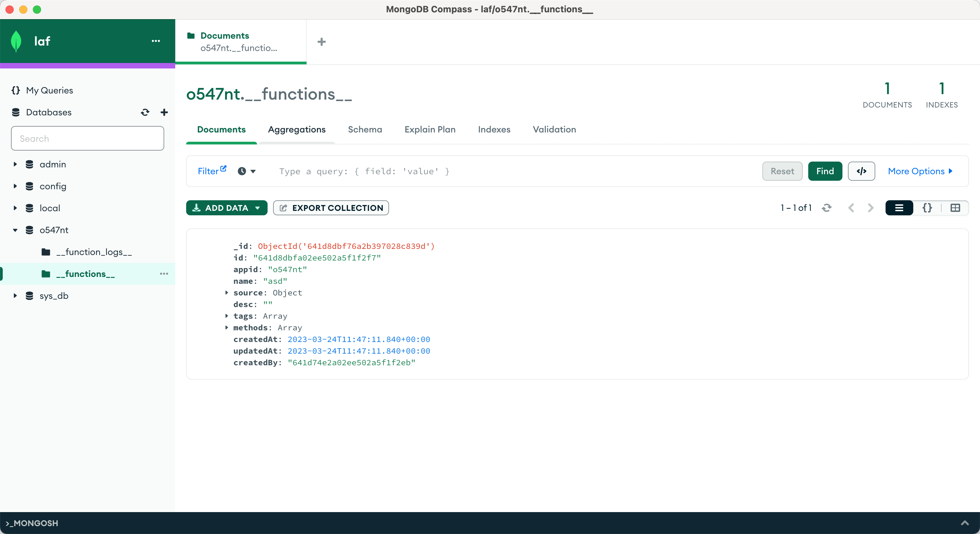Click the sys_db database icon
Viewport: 980px width, 534px height.
(x=29, y=296)
